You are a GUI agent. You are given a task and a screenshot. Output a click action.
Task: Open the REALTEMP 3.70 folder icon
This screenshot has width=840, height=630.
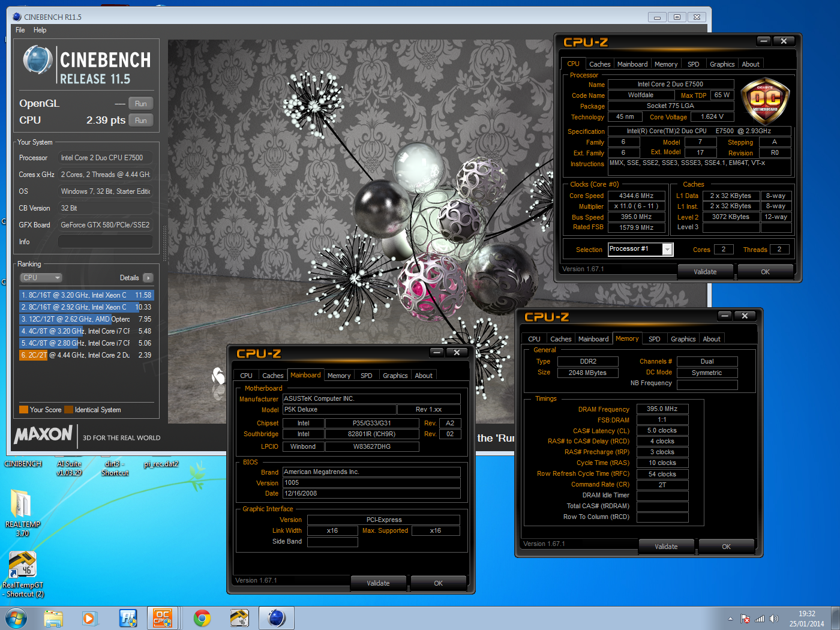22,511
